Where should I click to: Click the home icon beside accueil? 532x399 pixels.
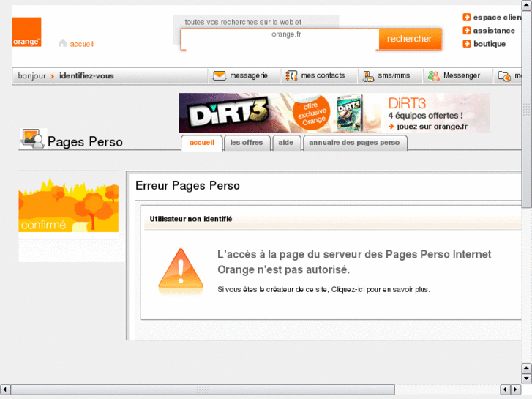tap(63, 43)
